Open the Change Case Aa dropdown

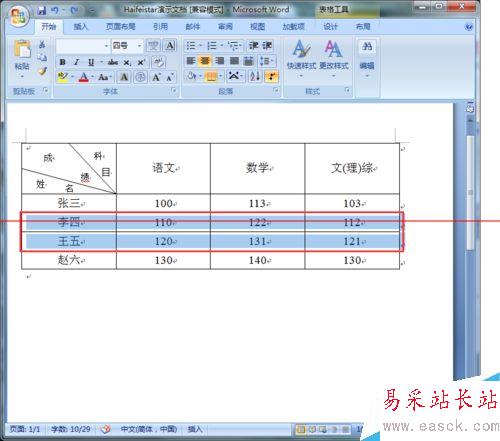[105, 78]
